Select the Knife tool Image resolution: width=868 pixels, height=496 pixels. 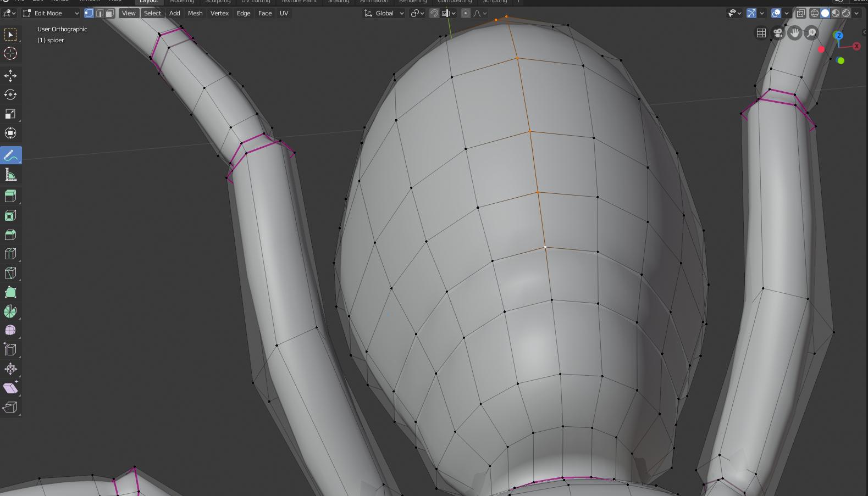[10, 273]
